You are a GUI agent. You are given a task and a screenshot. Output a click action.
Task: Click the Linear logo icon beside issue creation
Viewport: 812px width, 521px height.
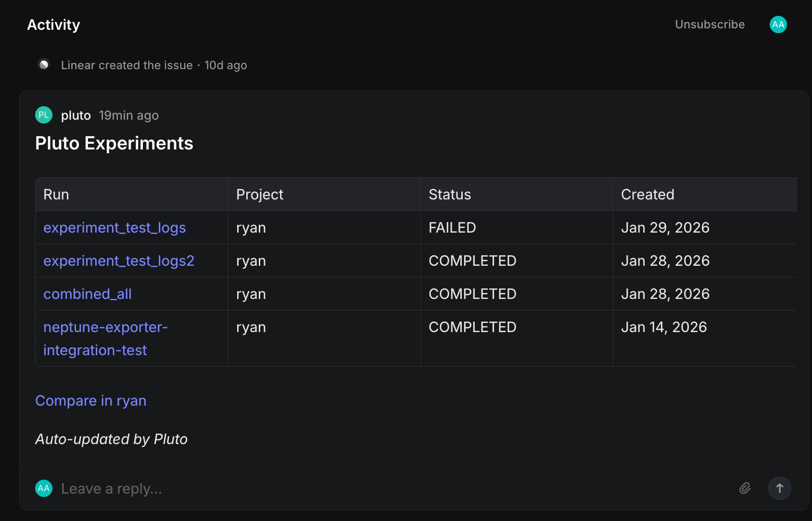point(44,64)
